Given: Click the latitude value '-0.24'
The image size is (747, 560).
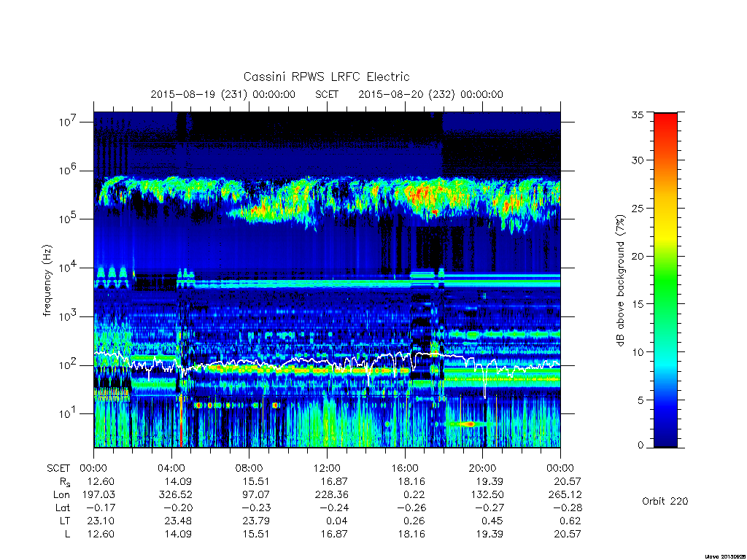Looking at the screenshot, I should point(334,508).
